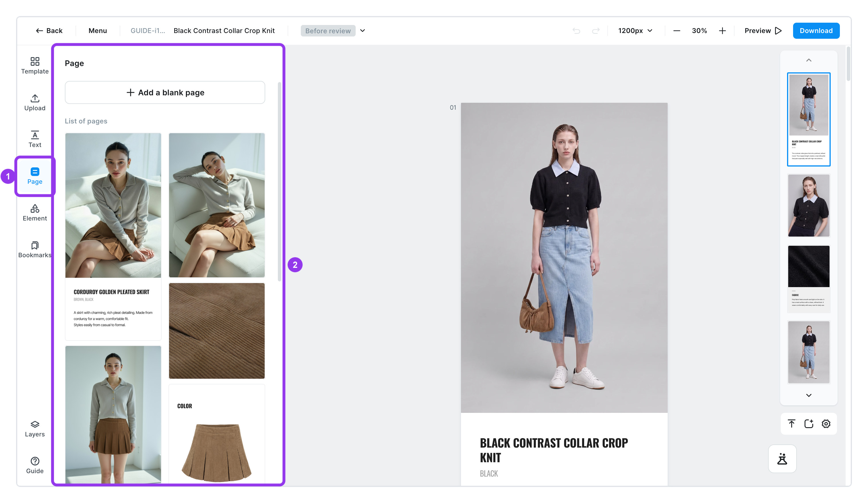The width and height of the screenshot is (868, 503).
Task: Click the add page icon near settings
Action: tap(809, 423)
